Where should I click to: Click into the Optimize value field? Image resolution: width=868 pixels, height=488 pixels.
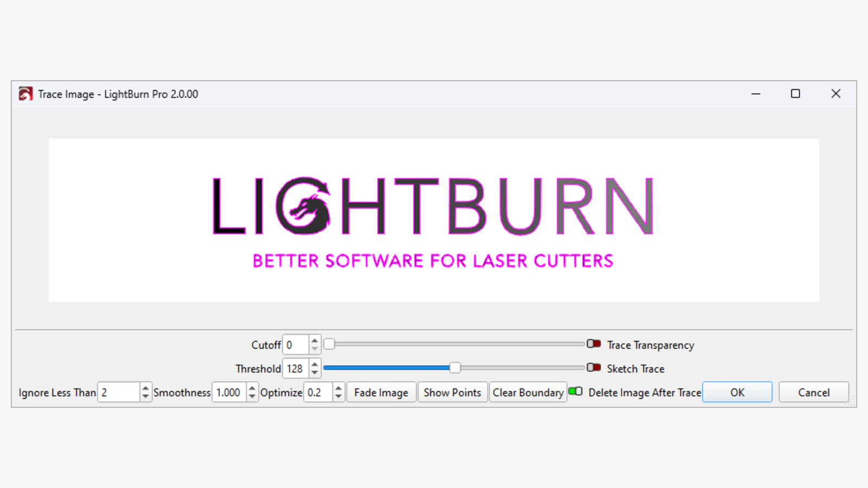[x=318, y=393]
